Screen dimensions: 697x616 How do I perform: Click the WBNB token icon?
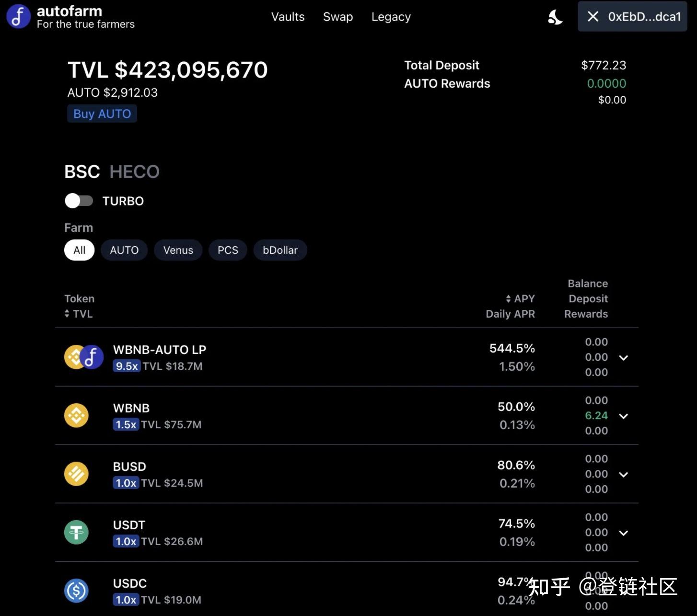[x=76, y=415]
